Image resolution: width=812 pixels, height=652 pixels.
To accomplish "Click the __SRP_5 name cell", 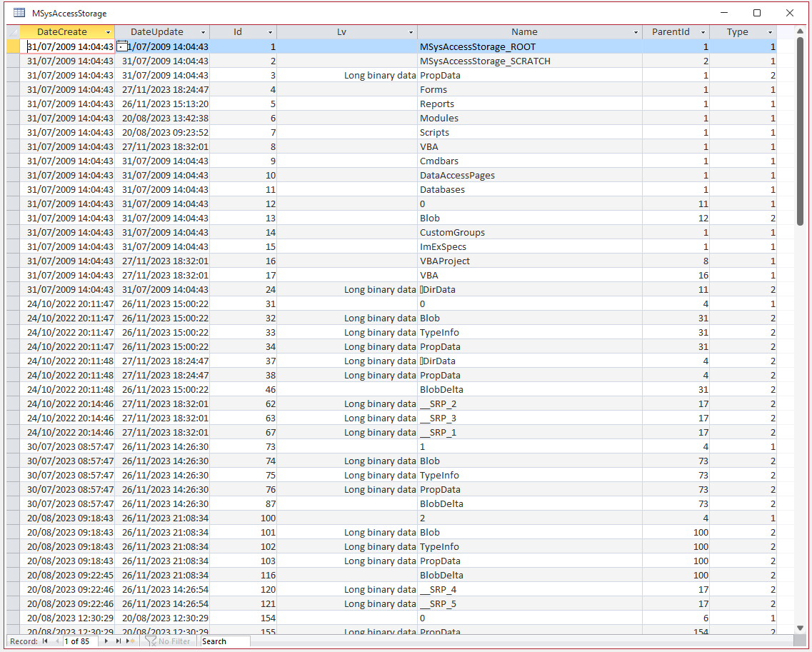I will point(530,604).
